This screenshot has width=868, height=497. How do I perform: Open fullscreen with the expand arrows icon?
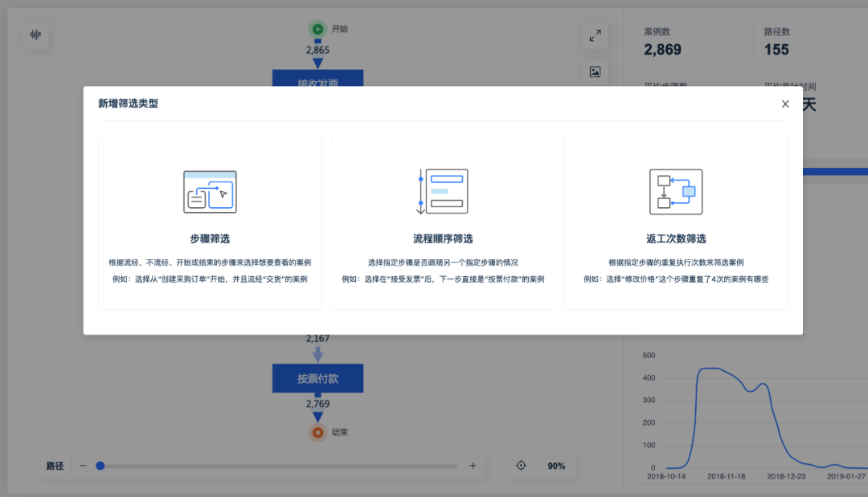(x=595, y=35)
